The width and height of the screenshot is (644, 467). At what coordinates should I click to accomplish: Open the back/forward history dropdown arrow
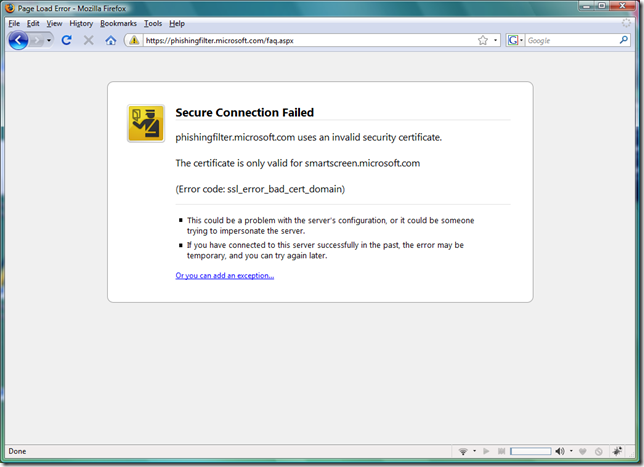click(x=49, y=41)
